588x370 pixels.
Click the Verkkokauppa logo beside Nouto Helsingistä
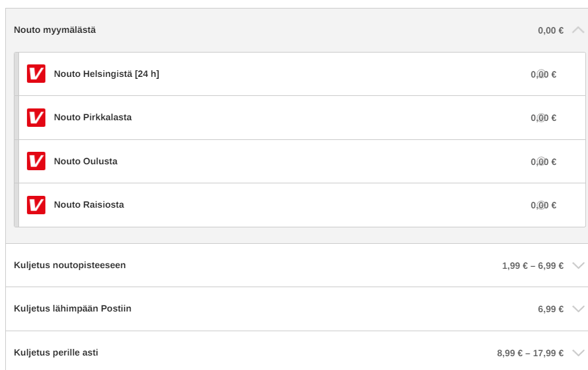(36, 74)
